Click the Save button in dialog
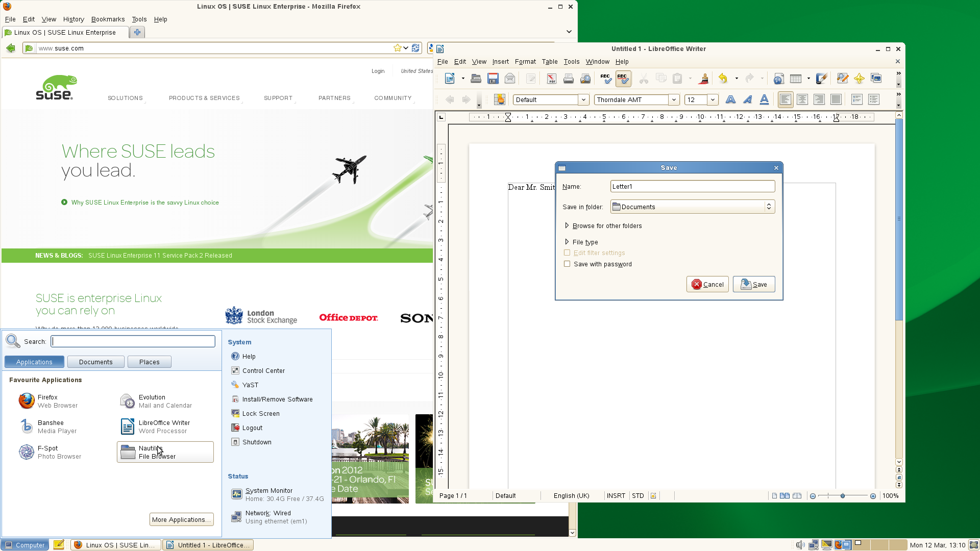 (754, 285)
